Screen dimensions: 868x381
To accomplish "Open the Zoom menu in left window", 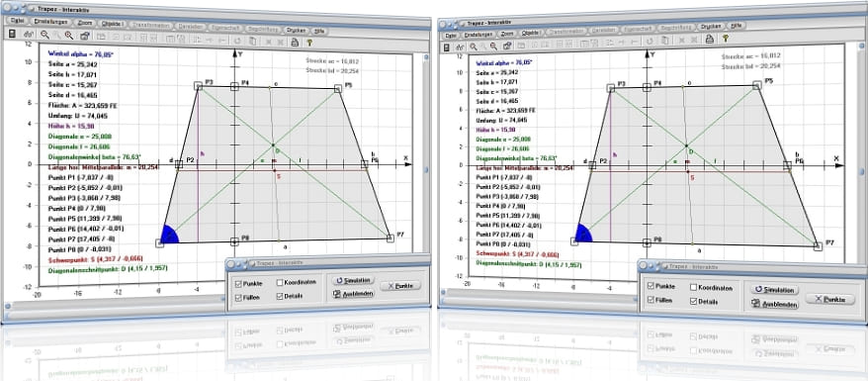I will (85, 23).
